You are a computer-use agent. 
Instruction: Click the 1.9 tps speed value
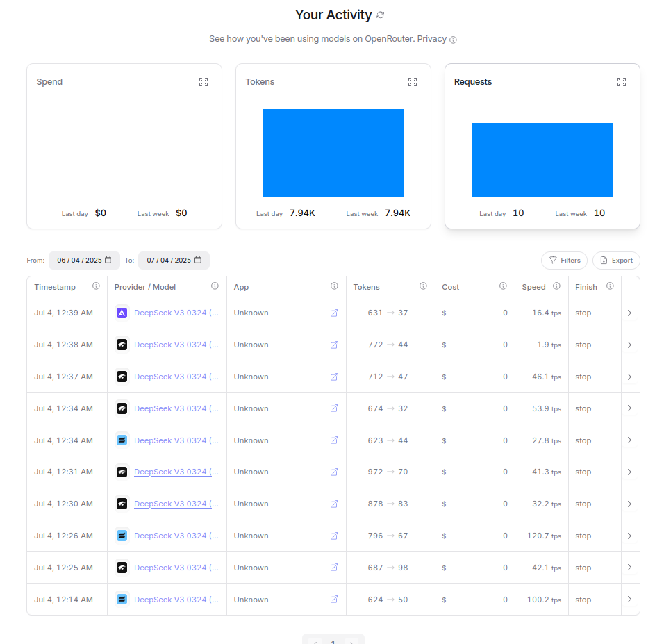click(549, 345)
